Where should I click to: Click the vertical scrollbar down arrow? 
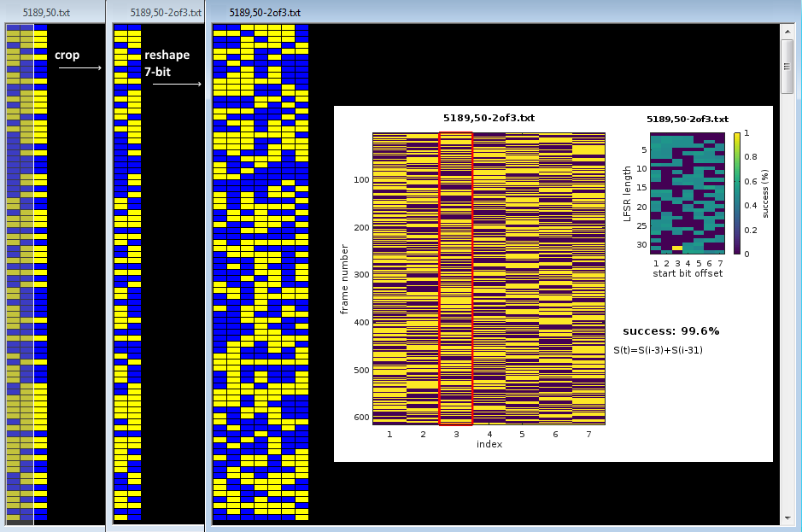(787, 518)
